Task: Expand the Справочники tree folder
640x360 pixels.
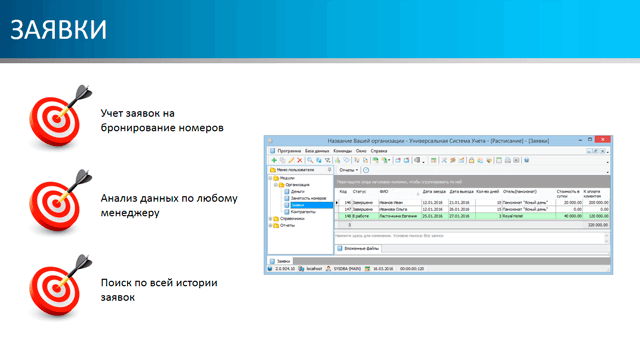Action: pos(271,219)
